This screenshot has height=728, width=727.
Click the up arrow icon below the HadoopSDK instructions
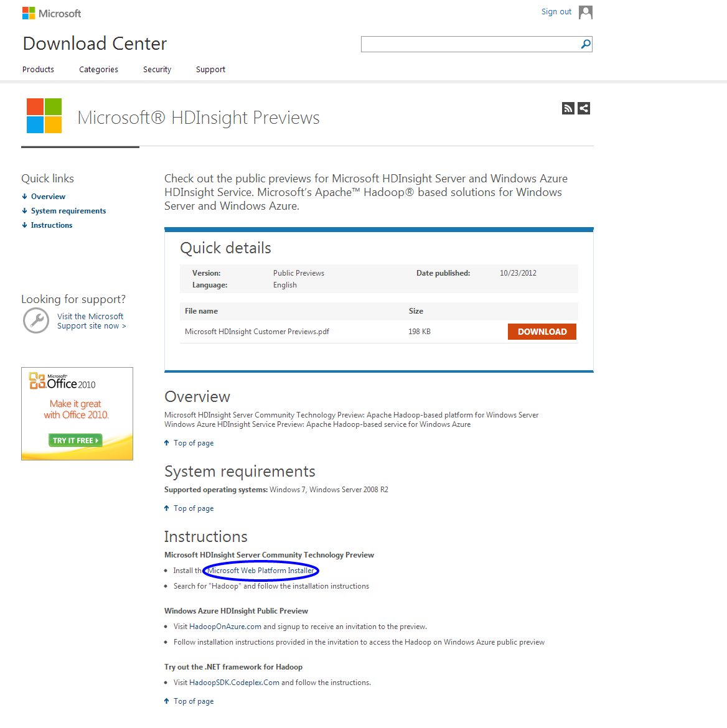167,701
